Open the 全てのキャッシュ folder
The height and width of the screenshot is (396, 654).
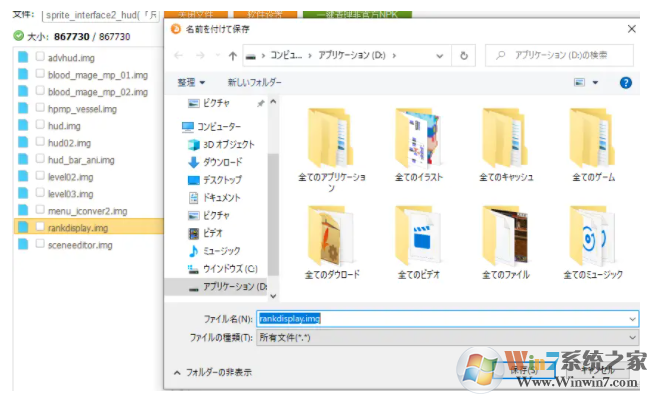pyautogui.click(x=506, y=145)
